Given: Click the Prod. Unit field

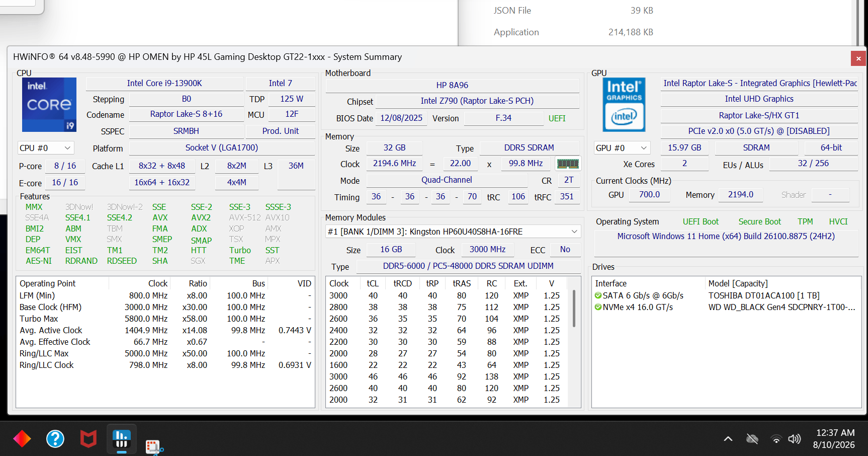Looking at the screenshot, I should tap(281, 131).
